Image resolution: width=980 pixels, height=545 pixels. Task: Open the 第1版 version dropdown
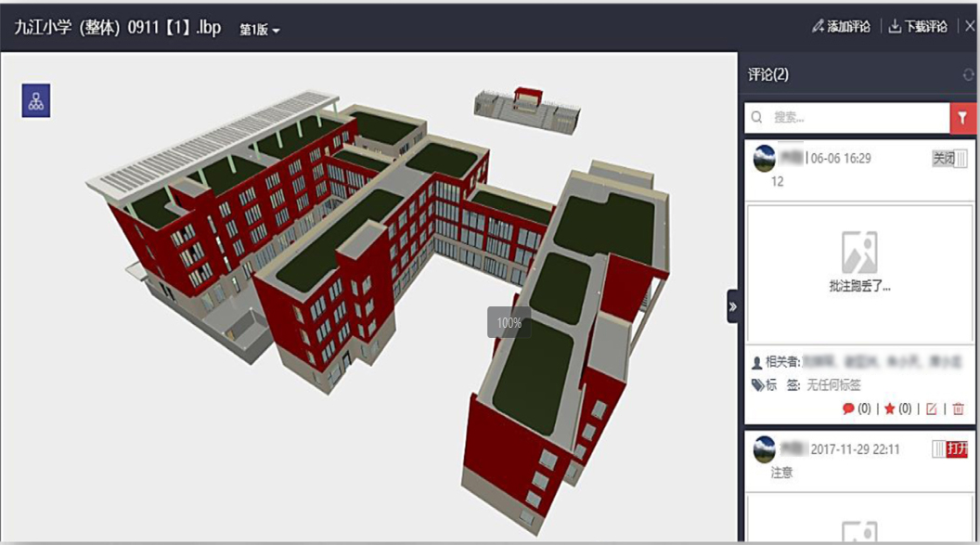pos(260,30)
